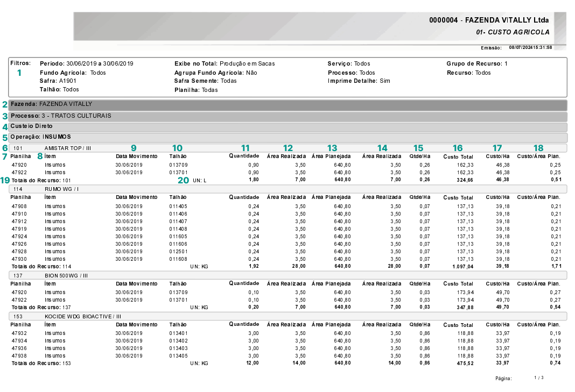The height and width of the screenshot is (392, 575).
Task: Click the Emissão timestamp 08/07/2024 15:31:58
Action: (x=530, y=48)
